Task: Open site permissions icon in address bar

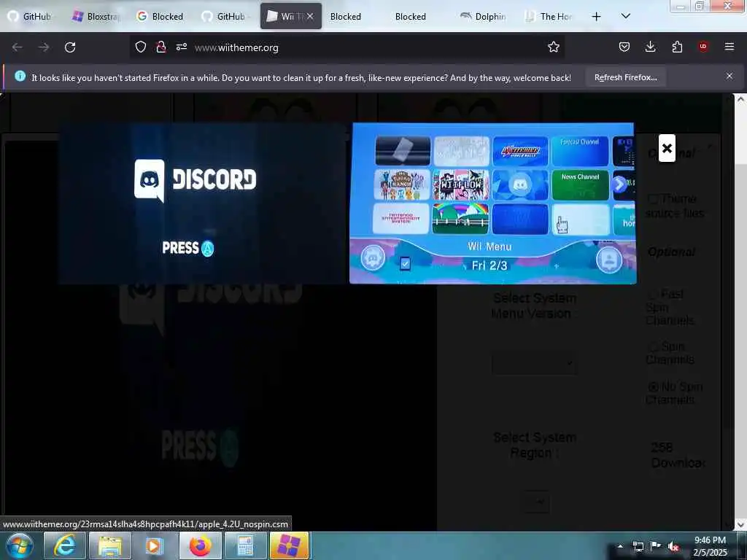Action: (x=182, y=47)
